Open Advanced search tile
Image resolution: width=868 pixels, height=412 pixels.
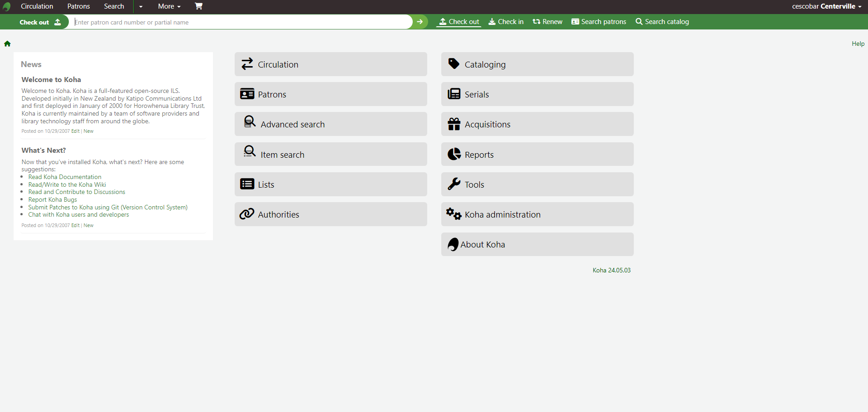331,124
